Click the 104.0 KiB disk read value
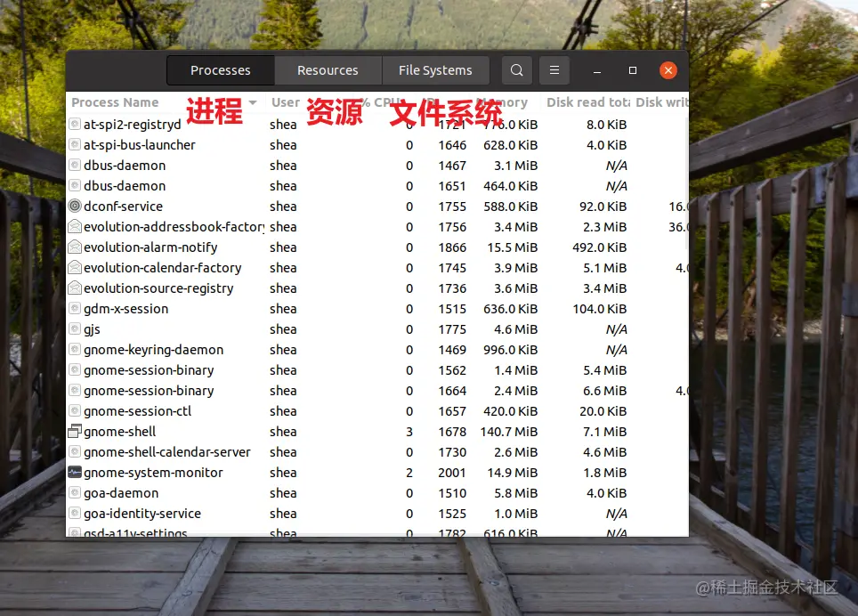Screen dimensions: 858x616 600,309
